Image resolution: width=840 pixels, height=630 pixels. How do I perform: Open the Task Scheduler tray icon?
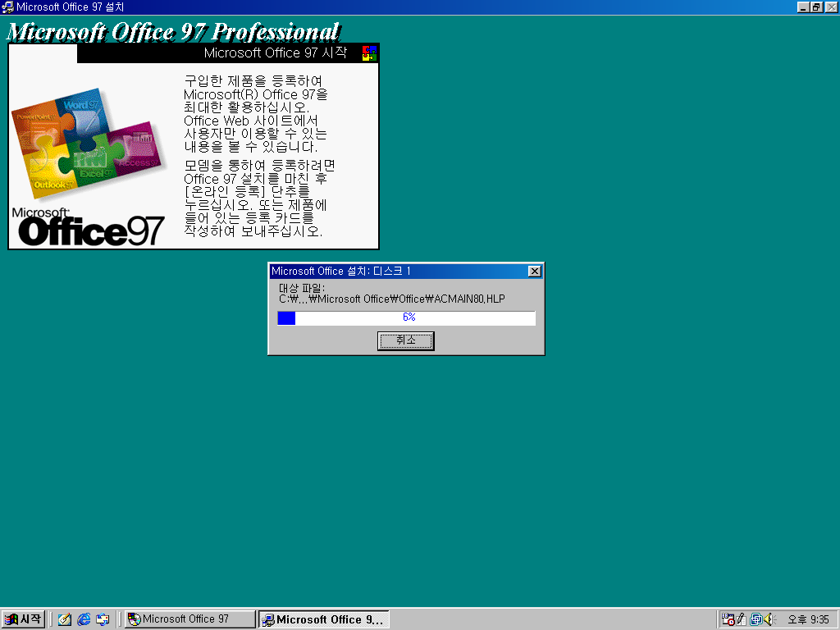[x=728, y=619]
